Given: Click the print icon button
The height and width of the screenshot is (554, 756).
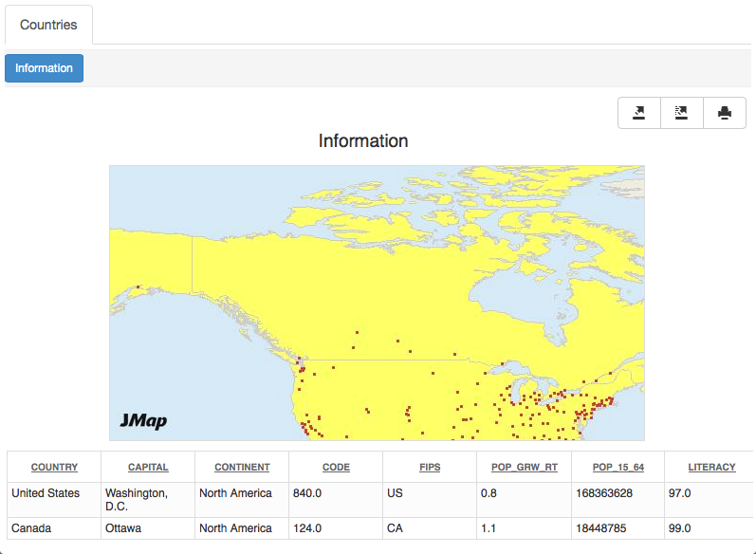Looking at the screenshot, I should tap(725, 113).
